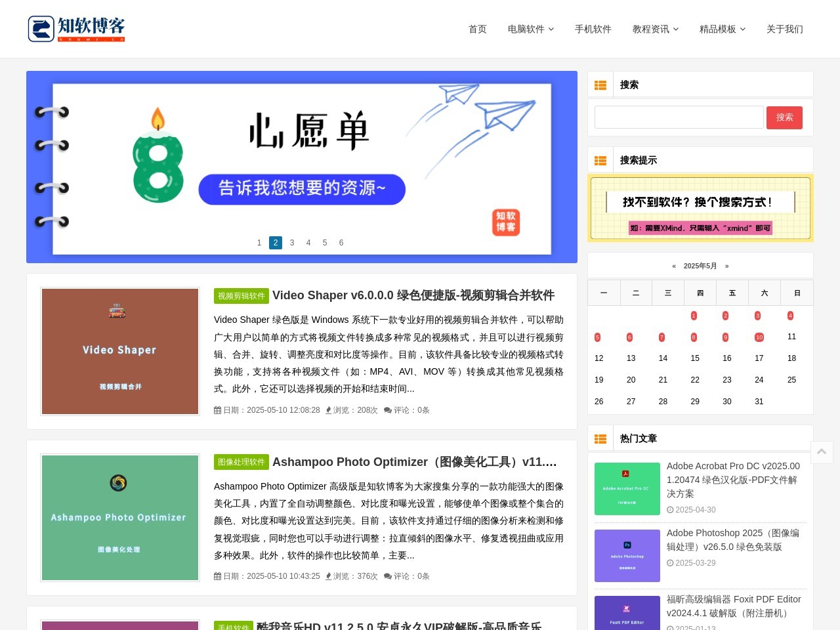The width and height of the screenshot is (840, 630).
Task: Click clock icon next to 2025-03-29
Action: coord(670,563)
